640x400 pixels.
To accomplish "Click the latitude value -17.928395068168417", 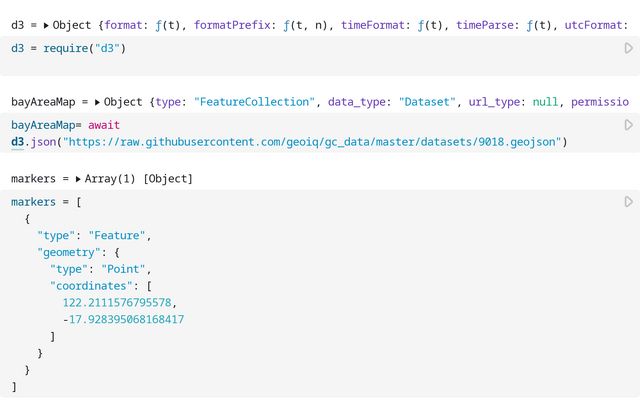I will coord(123,319).
